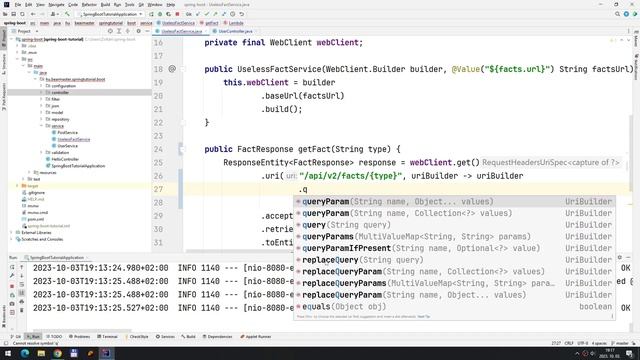Screen dimensions: 640x360
Task: Click the clear all trash icon in Run panel
Action: point(22,311)
